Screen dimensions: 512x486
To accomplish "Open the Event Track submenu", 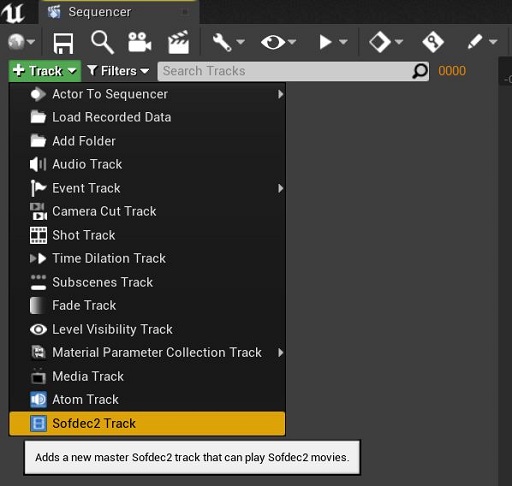I will tap(147, 188).
